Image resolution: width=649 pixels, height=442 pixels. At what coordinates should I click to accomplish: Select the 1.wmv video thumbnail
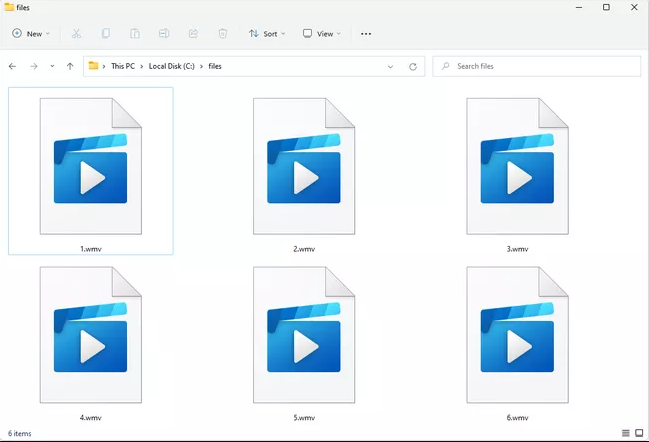(x=91, y=166)
